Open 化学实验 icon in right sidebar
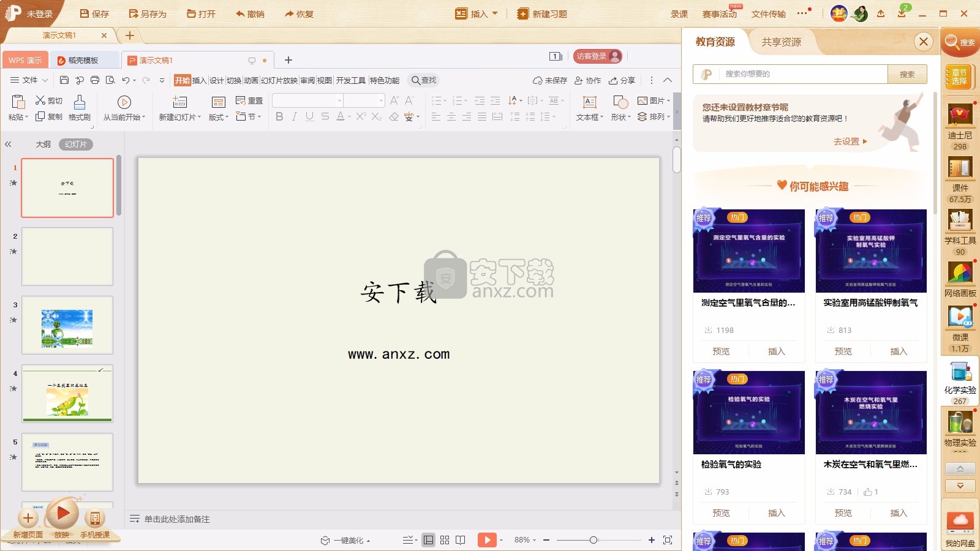This screenshot has width=980, height=551. click(x=960, y=371)
